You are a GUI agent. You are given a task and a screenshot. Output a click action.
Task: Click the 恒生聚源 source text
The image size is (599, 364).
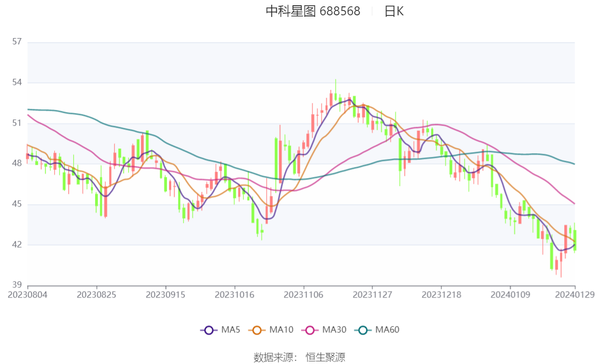coord(325,357)
